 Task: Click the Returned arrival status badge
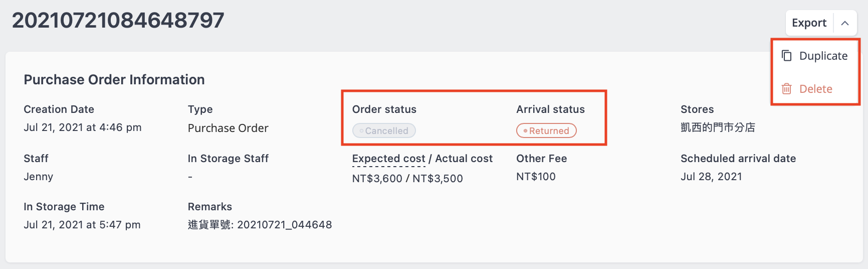(546, 130)
